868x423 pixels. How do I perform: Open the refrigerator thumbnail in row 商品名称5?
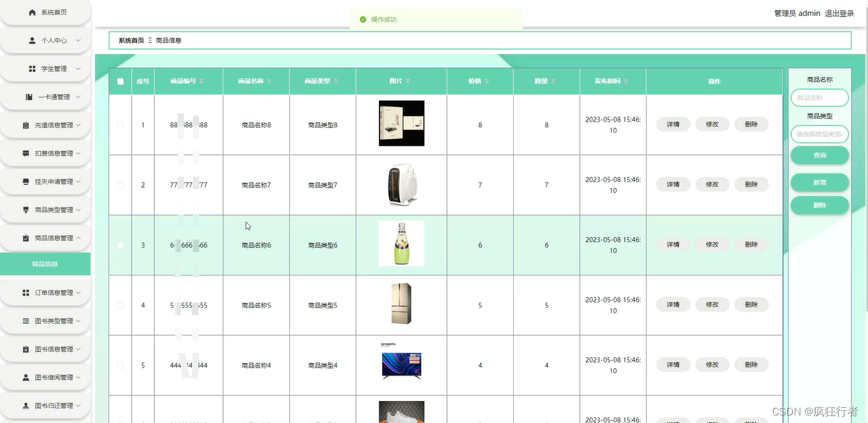tap(402, 304)
